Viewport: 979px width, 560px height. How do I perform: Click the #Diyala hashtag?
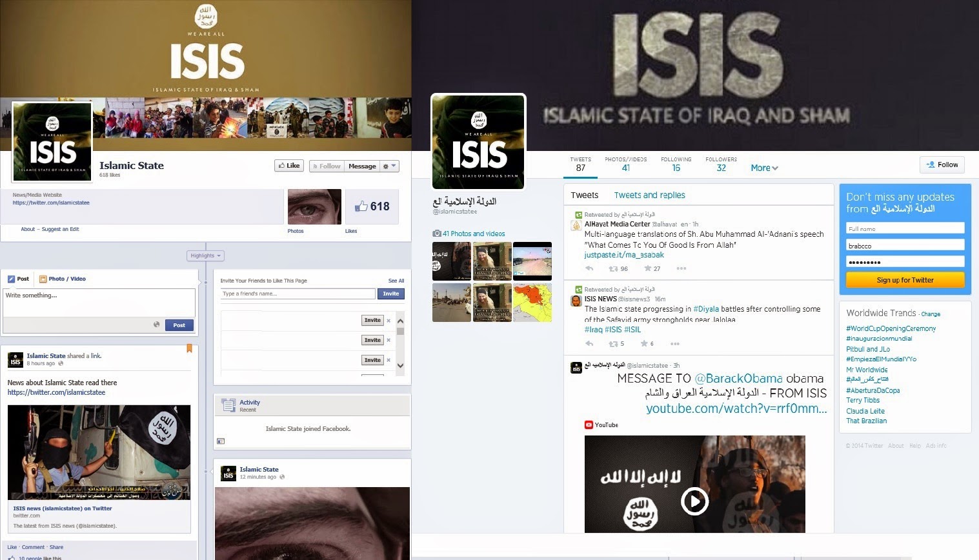coord(706,309)
